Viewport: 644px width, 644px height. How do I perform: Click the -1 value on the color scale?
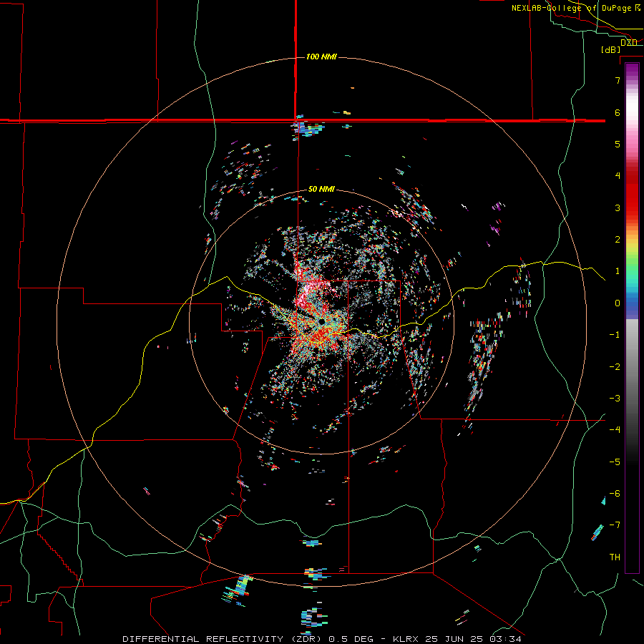tap(615, 335)
